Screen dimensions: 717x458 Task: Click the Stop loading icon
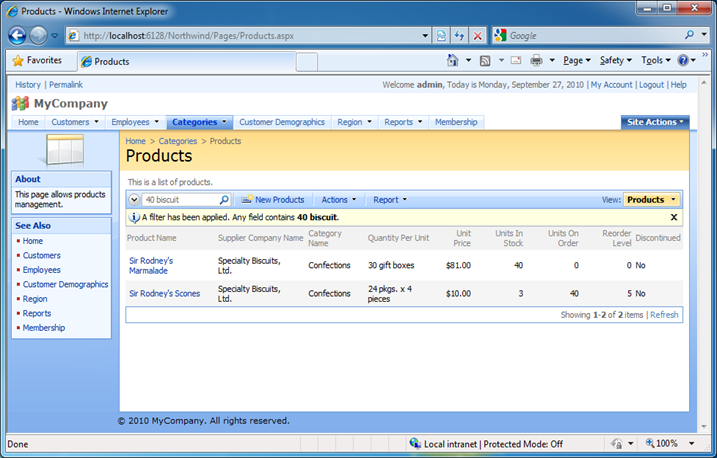pyautogui.click(x=477, y=35)
